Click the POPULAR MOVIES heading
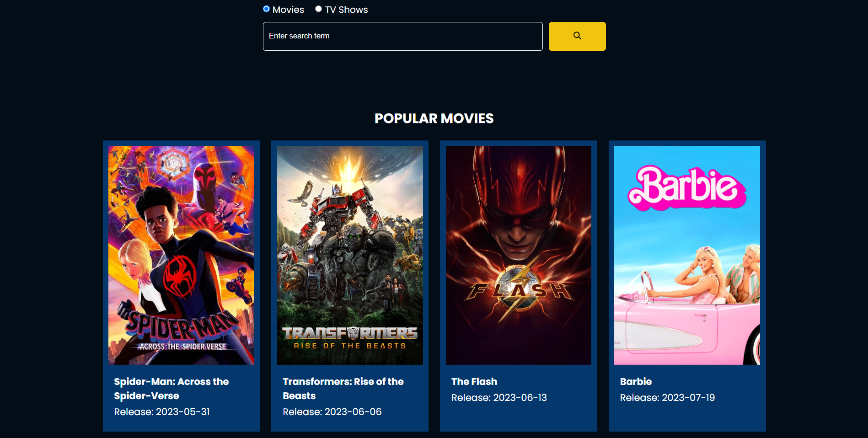Screen dimensions: 868x438 click(x=434, y=118)
